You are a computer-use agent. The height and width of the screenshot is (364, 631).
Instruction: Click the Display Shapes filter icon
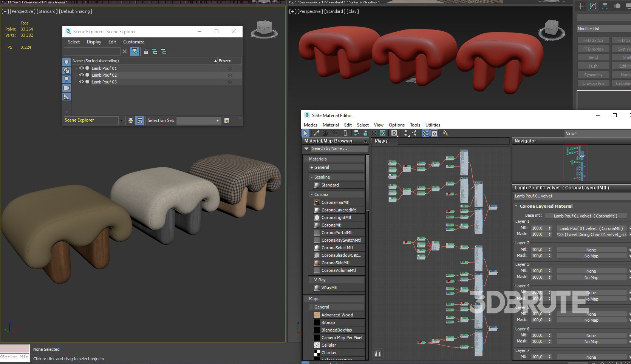pos(67,71)
